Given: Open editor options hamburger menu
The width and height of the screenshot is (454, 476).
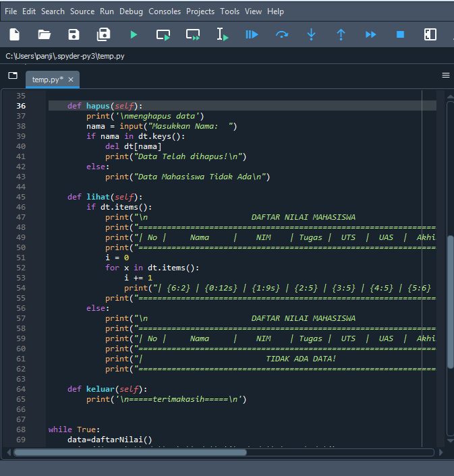Looking at the screenshot, I should 445,75.
